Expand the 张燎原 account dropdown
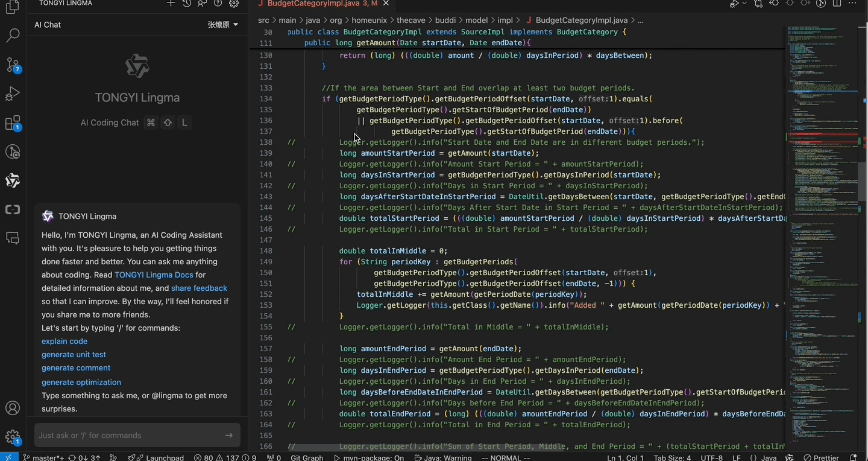Viewport: 868px width, 461px height. [223, 25]
